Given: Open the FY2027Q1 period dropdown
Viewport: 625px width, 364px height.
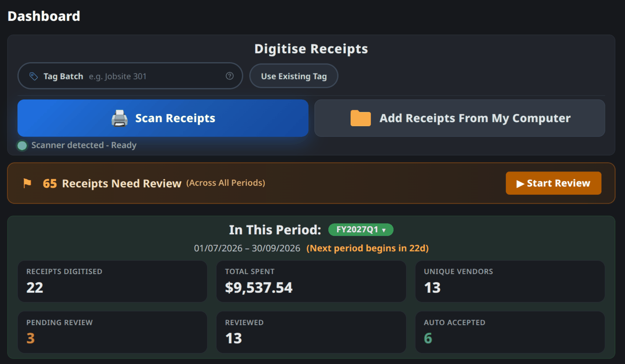Looking at the screenshot, I should click(361, 230).
